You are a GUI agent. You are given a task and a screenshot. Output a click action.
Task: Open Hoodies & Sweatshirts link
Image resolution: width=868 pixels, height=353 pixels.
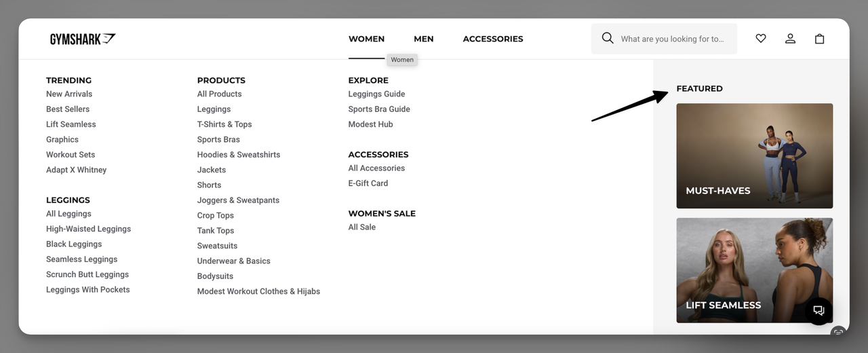[x=239, y=155]
